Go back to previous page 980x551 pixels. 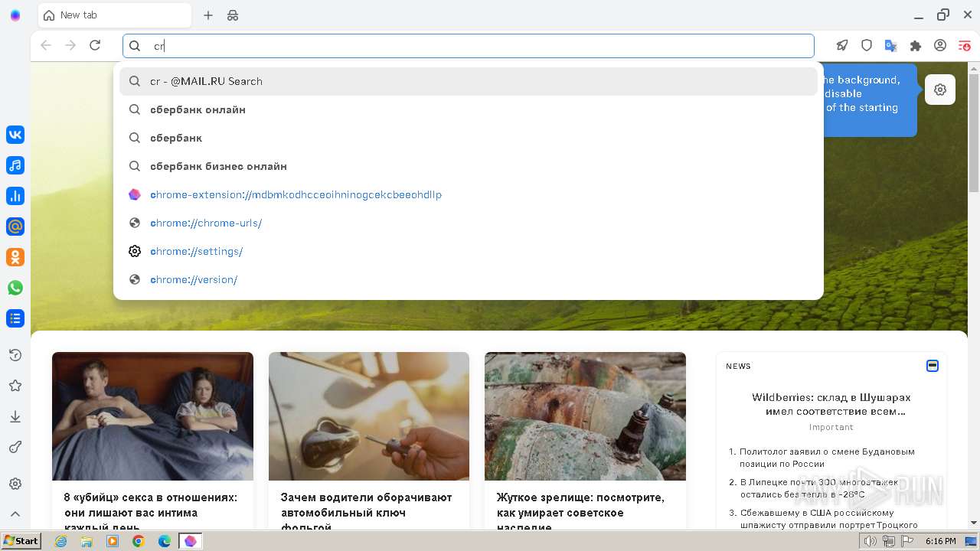(46, 46)
